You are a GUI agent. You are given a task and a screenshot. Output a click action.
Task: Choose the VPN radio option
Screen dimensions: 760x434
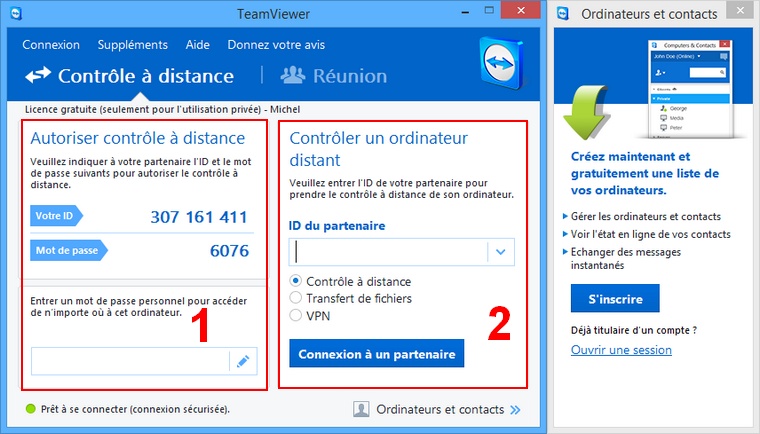click(x=296, y=315)
